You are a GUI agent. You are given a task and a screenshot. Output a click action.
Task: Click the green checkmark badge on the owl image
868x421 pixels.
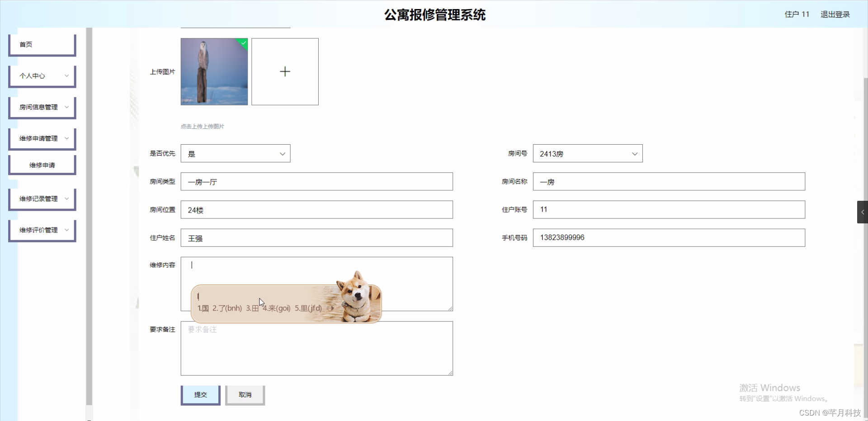coord(242,43)
